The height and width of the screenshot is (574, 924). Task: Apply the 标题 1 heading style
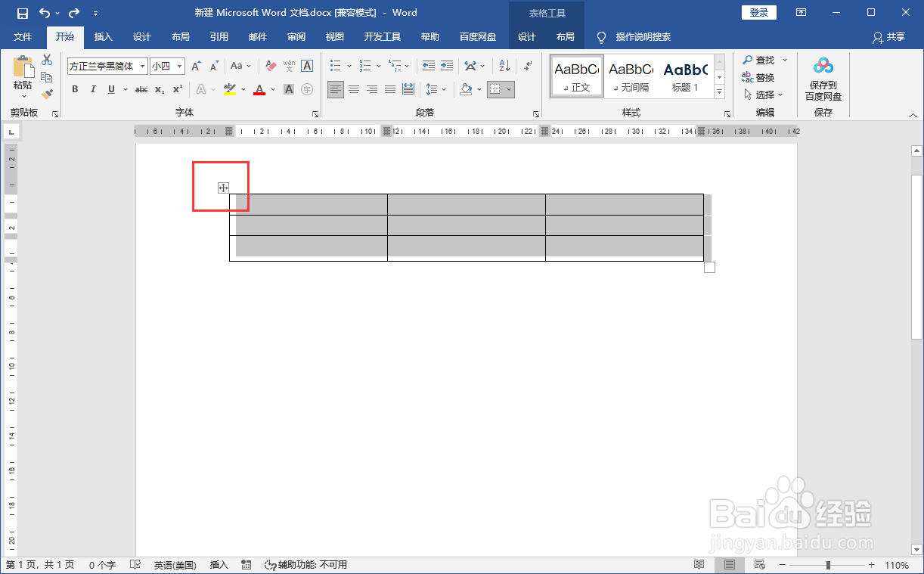(685, 76)
